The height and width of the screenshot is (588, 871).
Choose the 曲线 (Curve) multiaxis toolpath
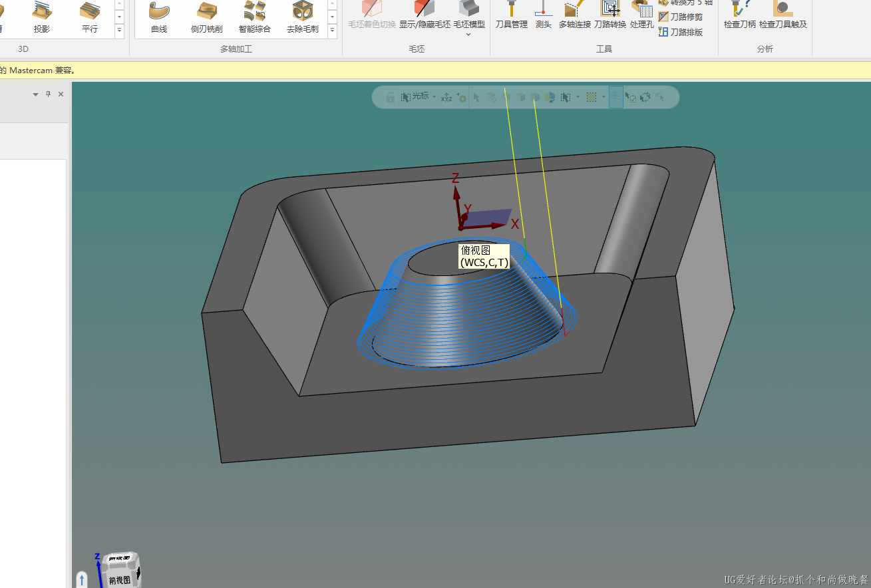pos(159,17)
